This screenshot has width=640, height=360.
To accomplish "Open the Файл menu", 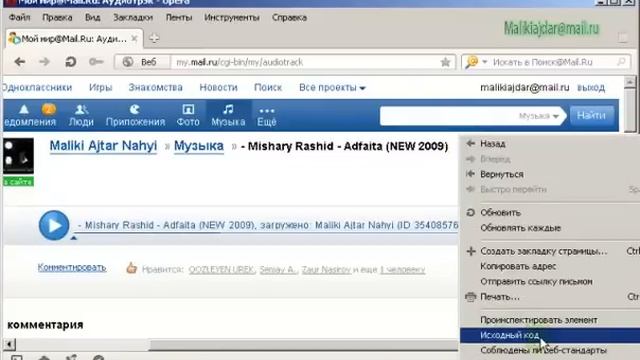I will 20,18.
